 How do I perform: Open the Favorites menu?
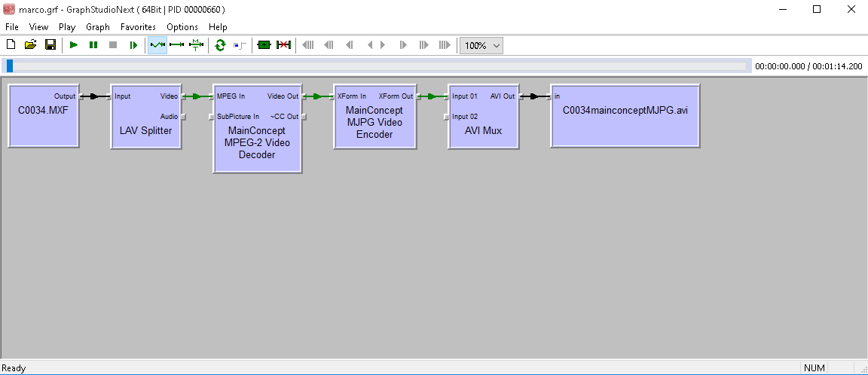139,26
